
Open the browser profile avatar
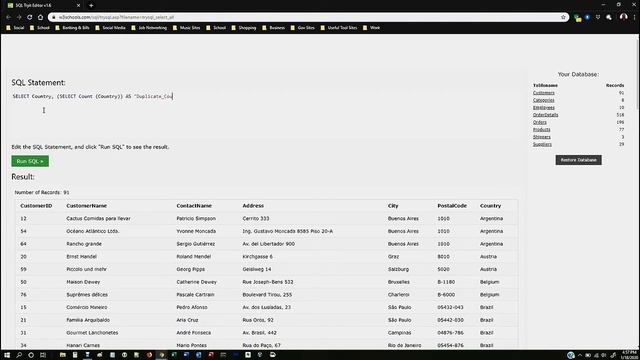point(623,17)
